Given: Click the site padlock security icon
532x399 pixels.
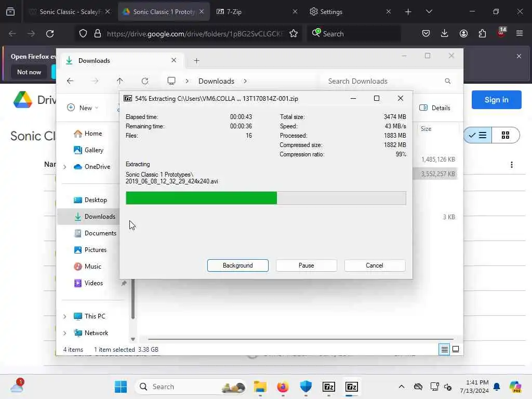Looking at the screenshot, I should point(98,34).
